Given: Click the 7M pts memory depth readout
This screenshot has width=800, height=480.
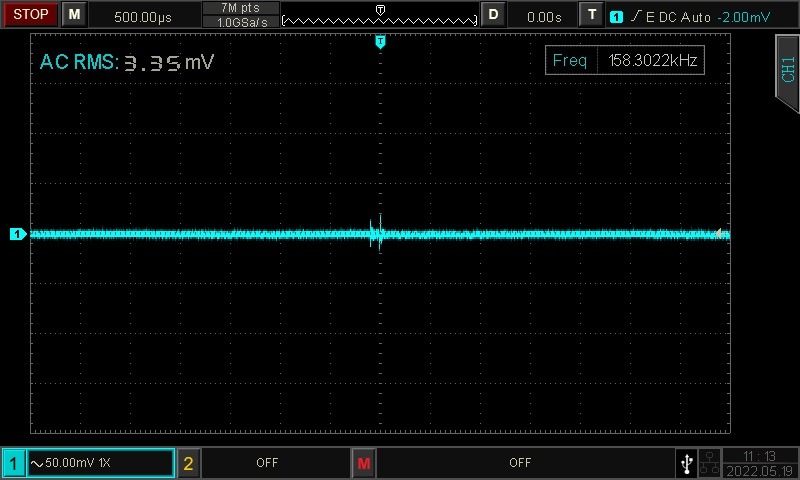Looking at the screenshot, I should pos(241,8).
